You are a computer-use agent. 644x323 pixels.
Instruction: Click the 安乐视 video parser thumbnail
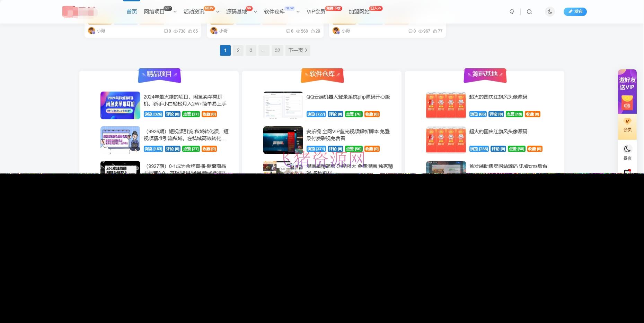coord(283,140)
